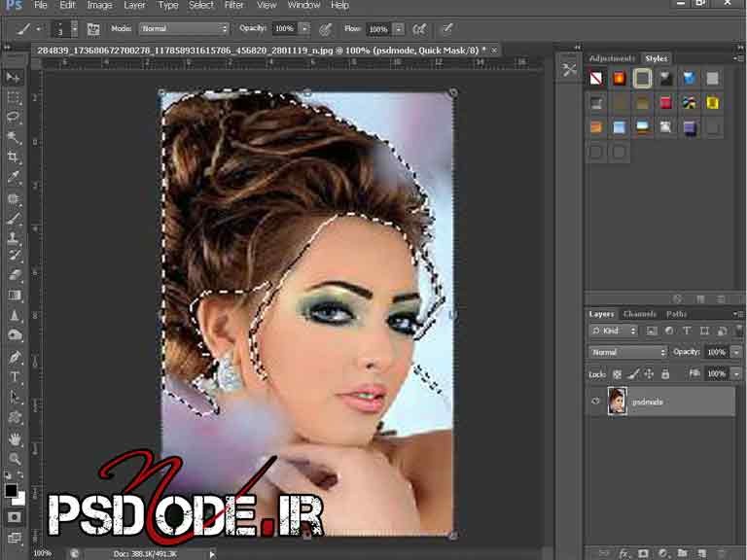Swap foreground and background colors

click(x=20, y=475)
